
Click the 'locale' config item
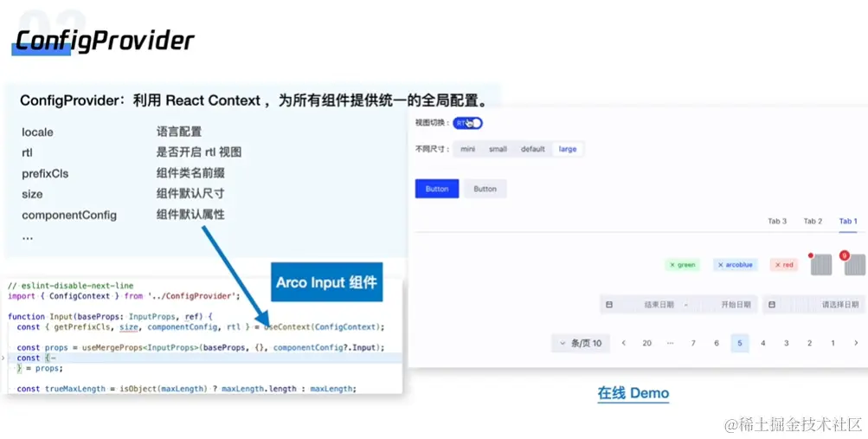point(37,132)
